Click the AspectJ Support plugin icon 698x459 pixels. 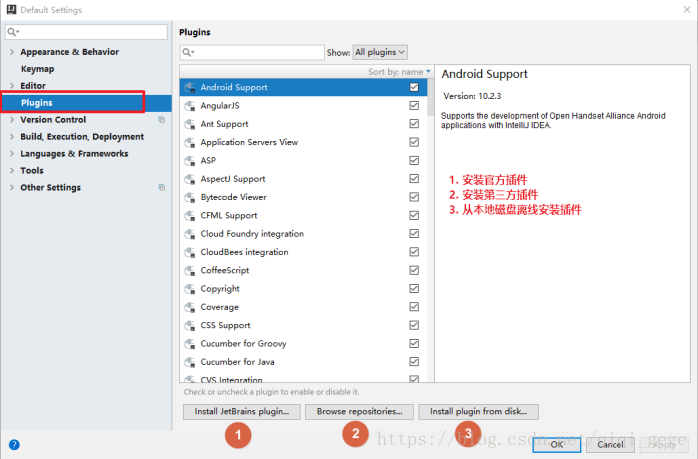tap(190, 179)
